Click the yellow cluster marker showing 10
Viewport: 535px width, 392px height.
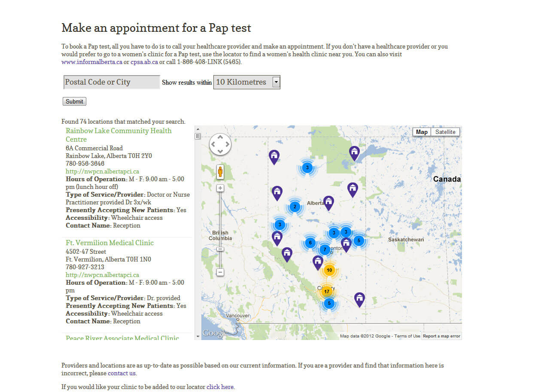[x=329, y=270]
